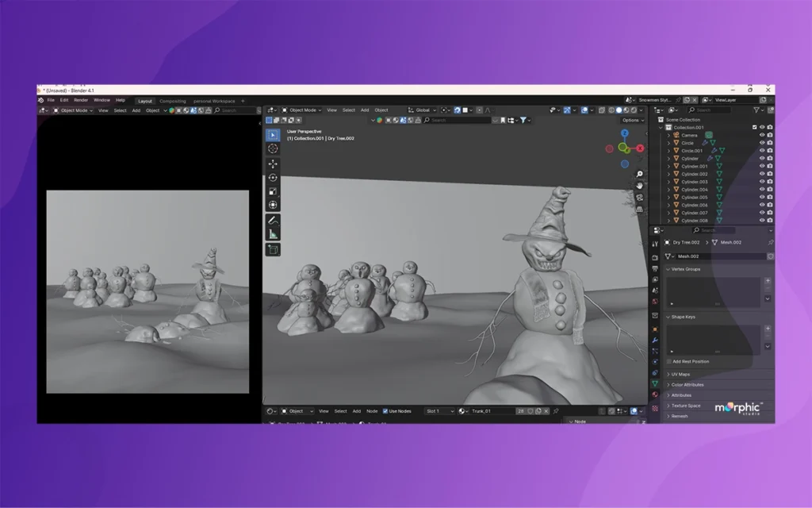This screenshot has height=508, width=812.
Task: Click the hand pan-view navigation icon
Action: 640,186
